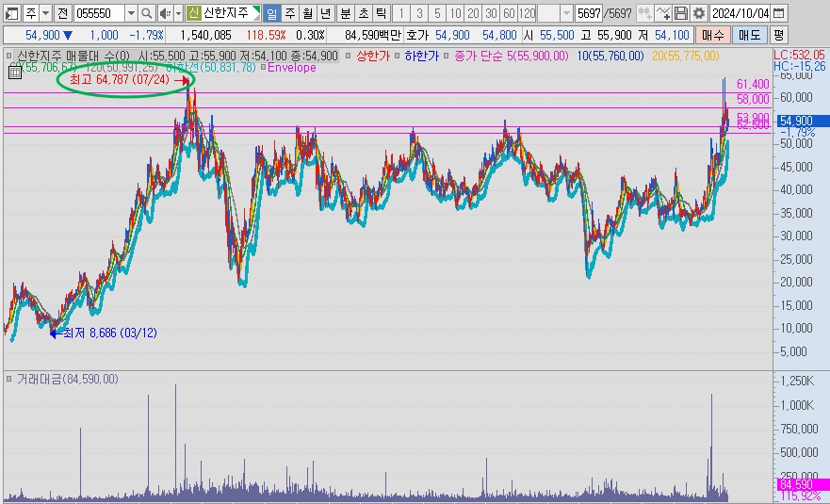Click the 호가 ask price 54,900
The image size is (830, 504).
coord(452,36)
